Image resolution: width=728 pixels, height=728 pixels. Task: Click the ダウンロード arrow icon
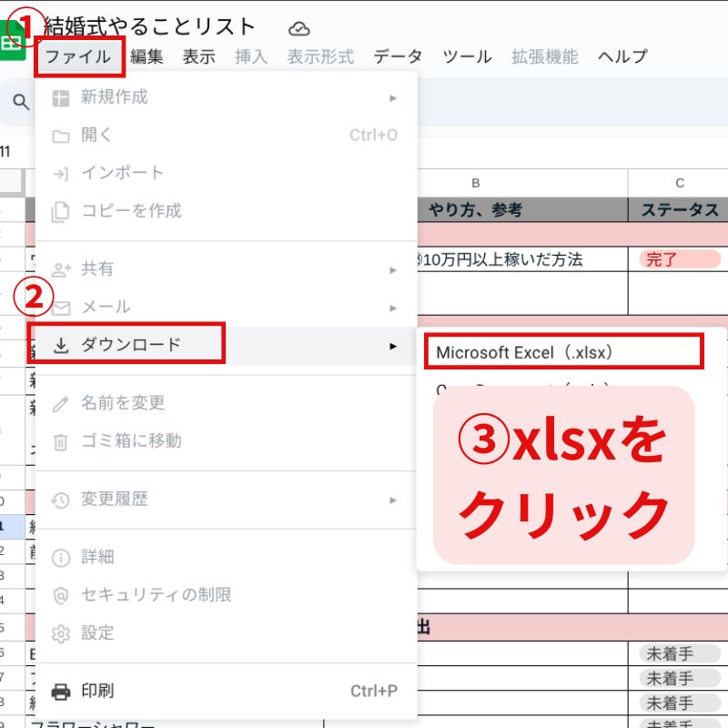click(61, 346)
